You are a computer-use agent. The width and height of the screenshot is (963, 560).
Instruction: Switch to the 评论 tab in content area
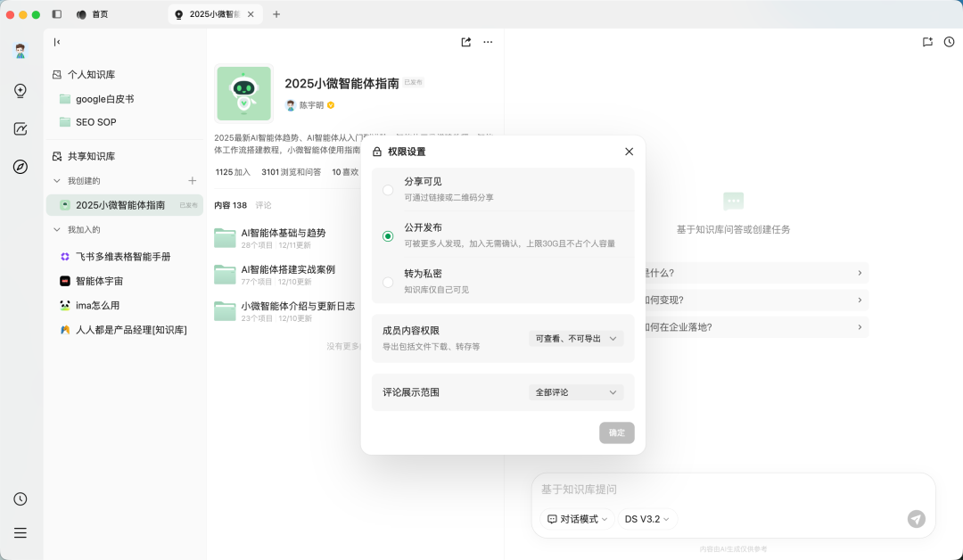pos(261,205)
